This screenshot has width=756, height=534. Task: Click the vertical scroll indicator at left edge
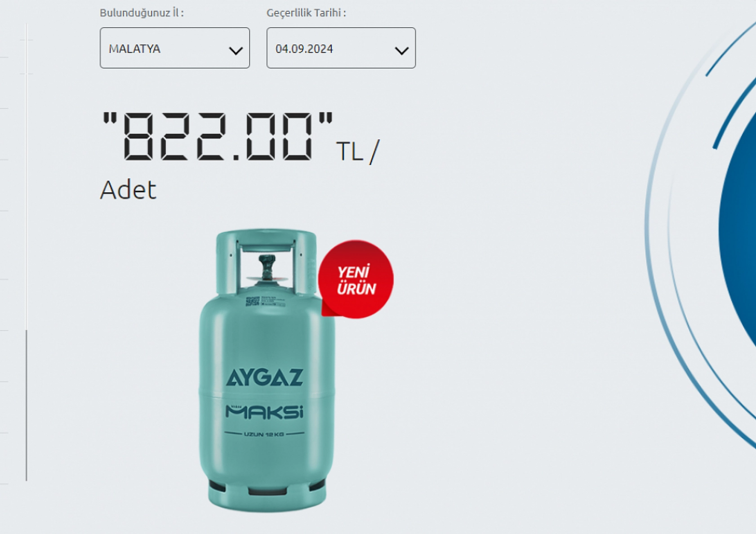27,405
